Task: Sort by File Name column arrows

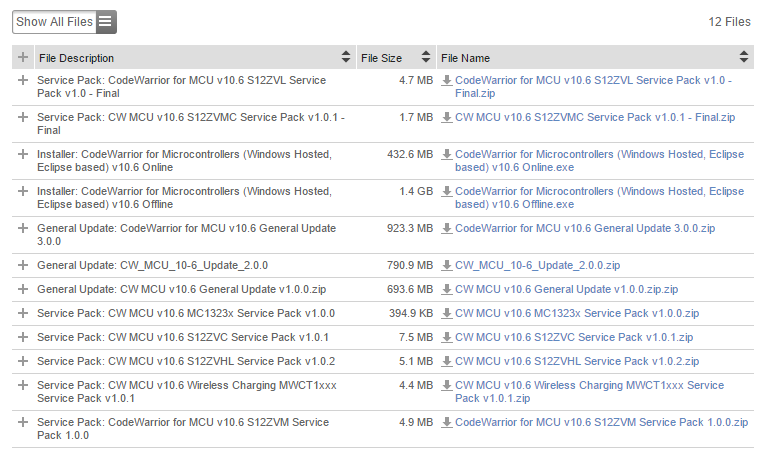Action: (x=743, y=57)
